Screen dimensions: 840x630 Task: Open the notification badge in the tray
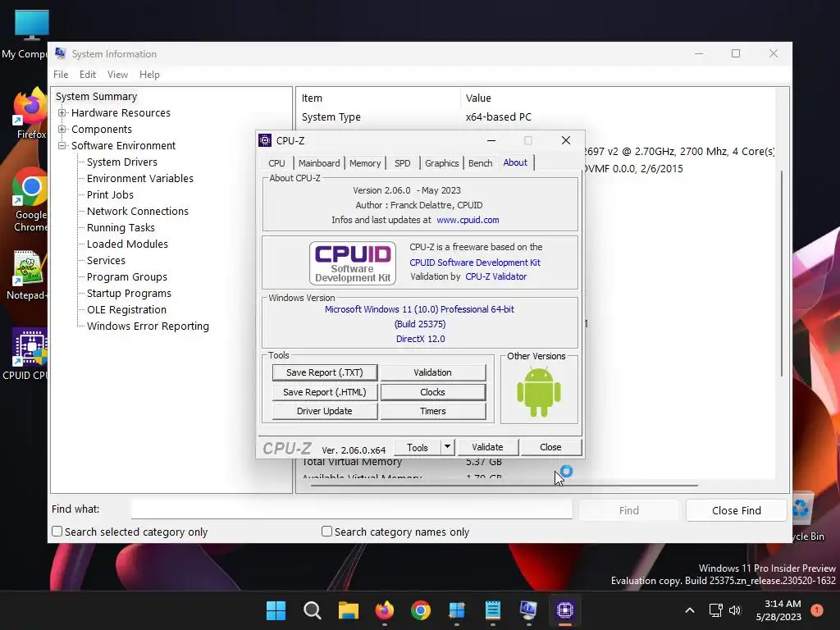point(817,610)
